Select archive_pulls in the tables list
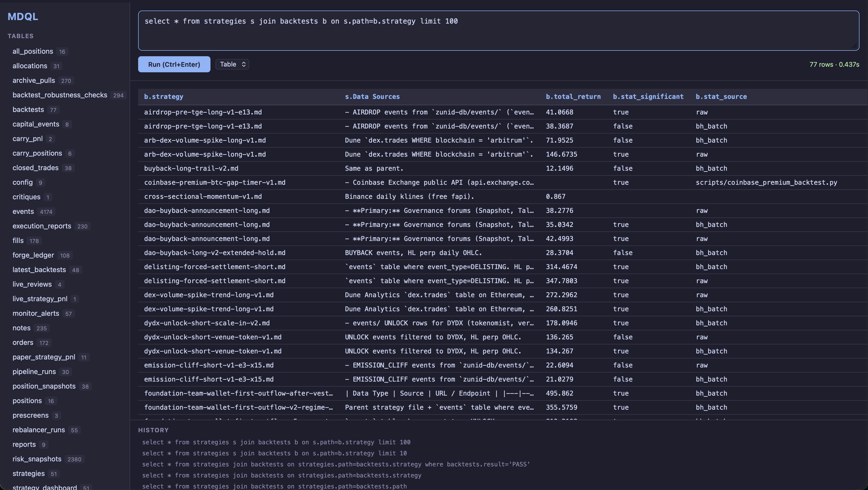This screenshot has width=868, height=490. (x=34, y=81)
